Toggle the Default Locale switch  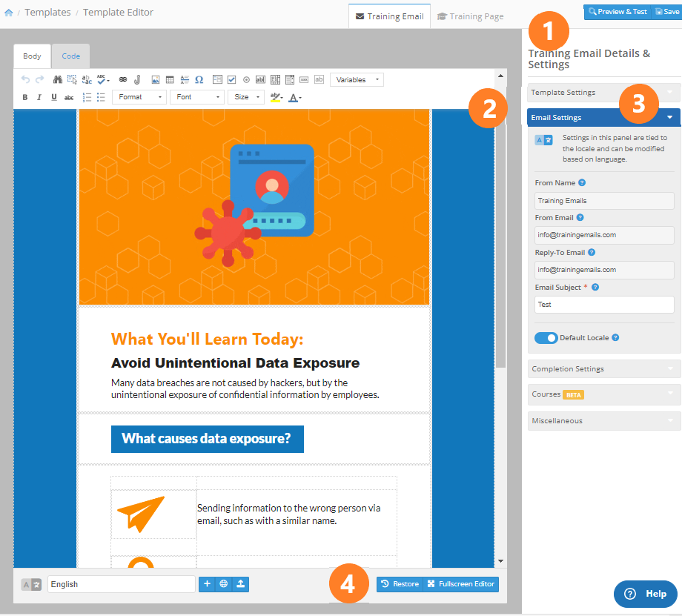(x=546, y=338)
